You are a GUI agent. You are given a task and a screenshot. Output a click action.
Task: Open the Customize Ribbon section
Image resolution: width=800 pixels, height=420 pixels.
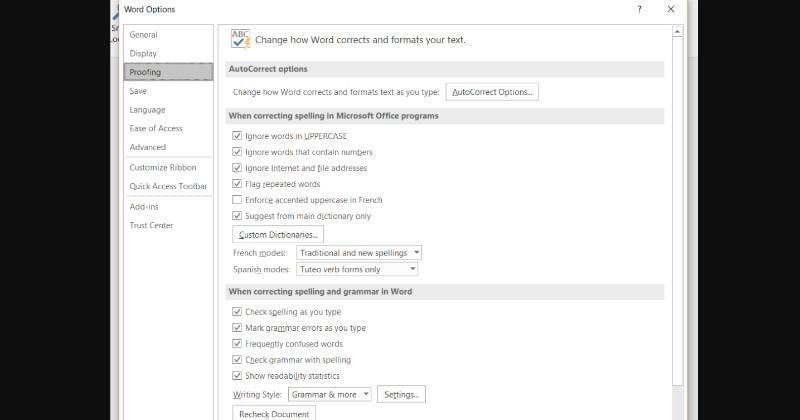[163, 168]
